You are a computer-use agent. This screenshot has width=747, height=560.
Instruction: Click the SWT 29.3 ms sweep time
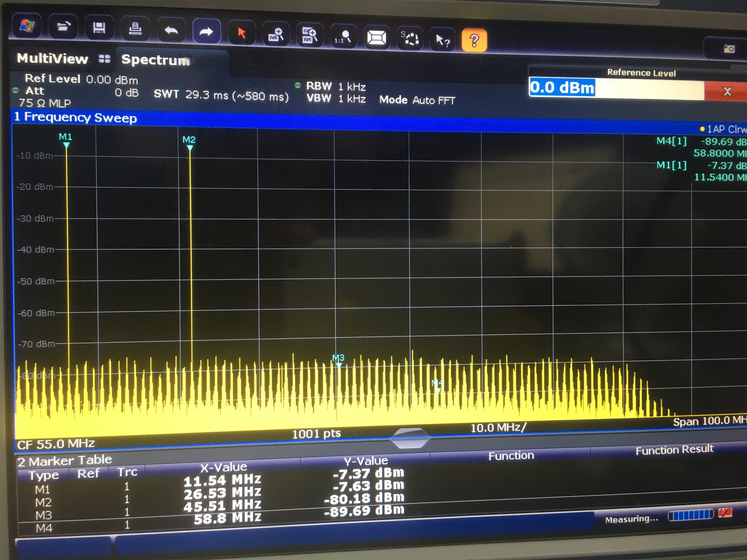click(x=221, y=95)
